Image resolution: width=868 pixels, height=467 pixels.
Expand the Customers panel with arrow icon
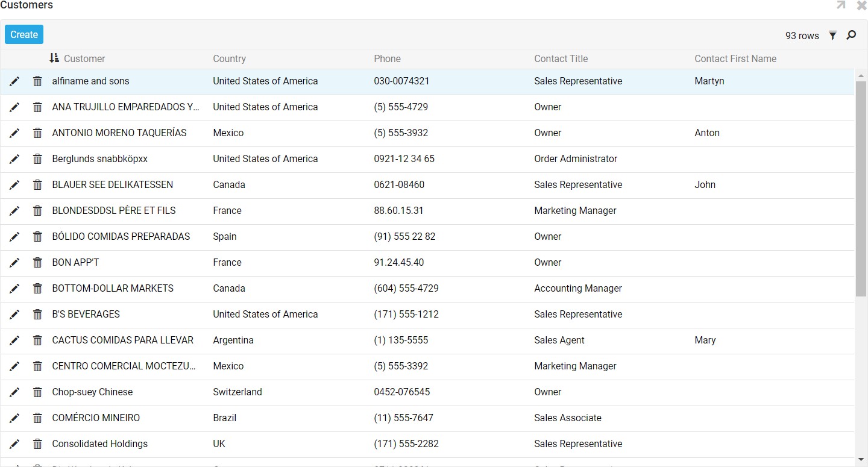tap(841, 5)
